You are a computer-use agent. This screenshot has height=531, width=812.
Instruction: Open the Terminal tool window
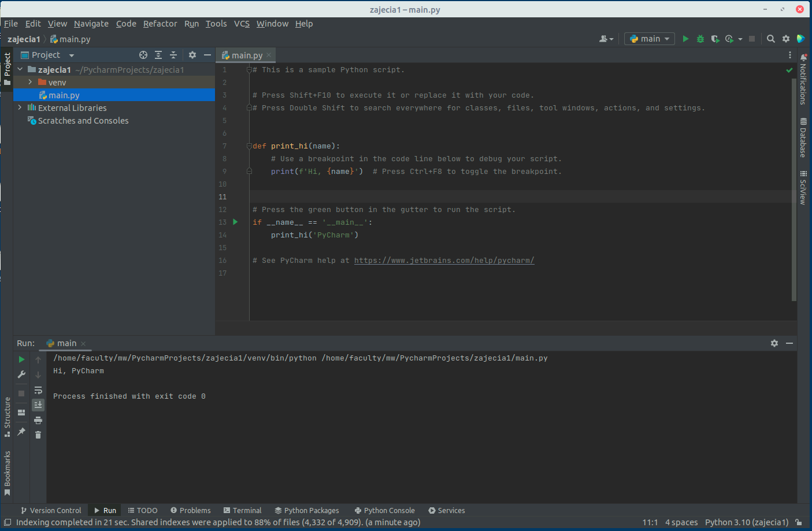pyautogui.click(x=242, y=510)
